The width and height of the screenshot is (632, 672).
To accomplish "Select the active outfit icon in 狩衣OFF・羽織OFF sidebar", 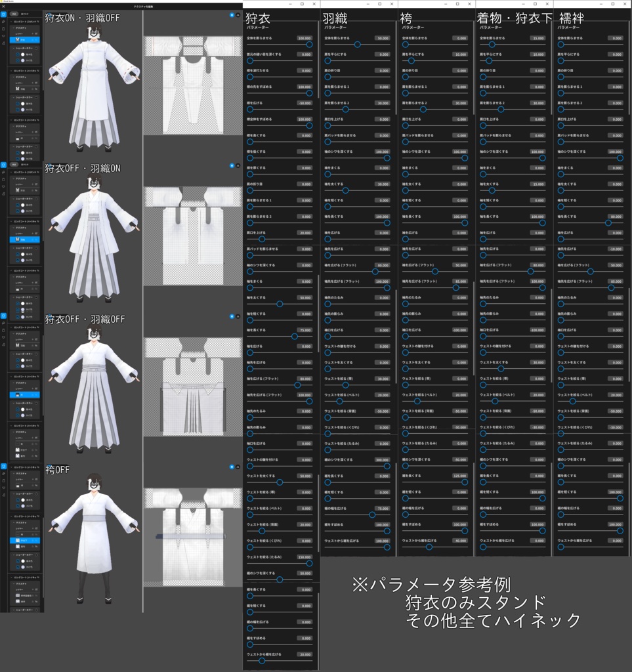I will point(3,316).
